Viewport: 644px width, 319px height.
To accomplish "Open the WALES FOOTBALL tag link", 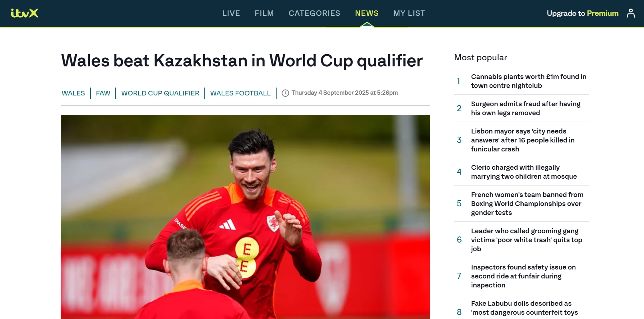I will coord(240,93).
